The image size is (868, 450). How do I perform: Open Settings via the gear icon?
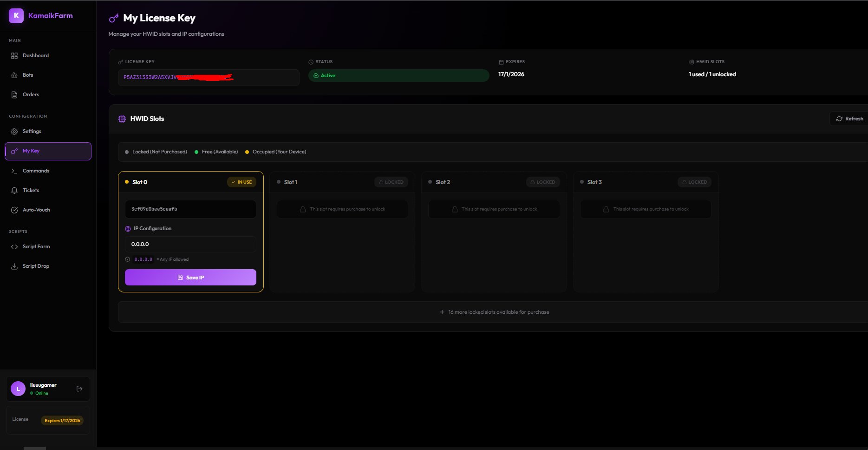[x=14, y=131]
